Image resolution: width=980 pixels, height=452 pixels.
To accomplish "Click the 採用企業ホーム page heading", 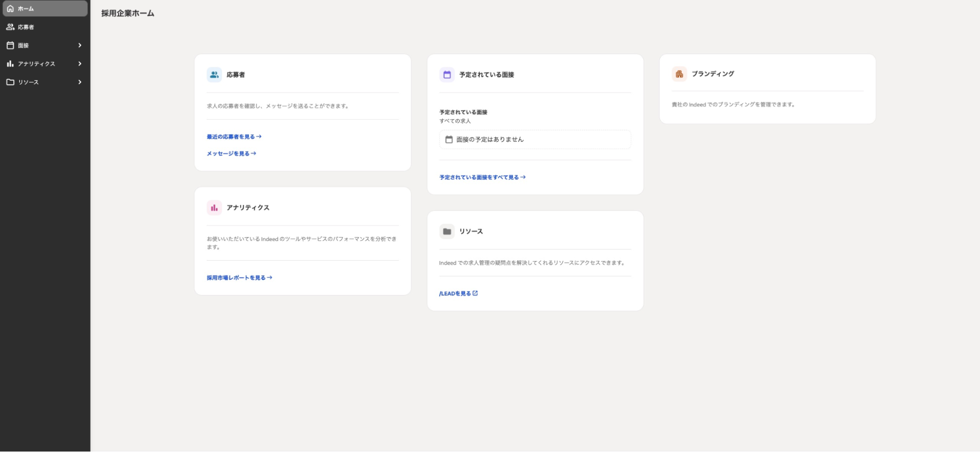I will [x=128, y=13].
